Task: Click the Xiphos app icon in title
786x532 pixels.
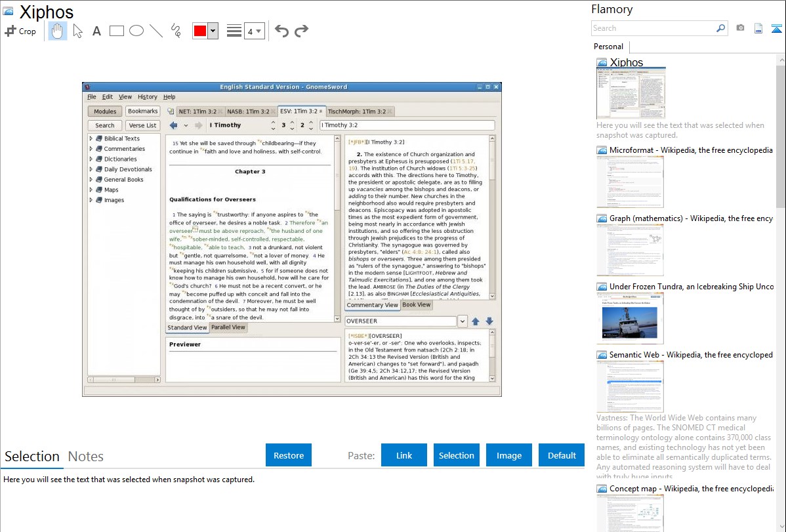Action: 8,11
